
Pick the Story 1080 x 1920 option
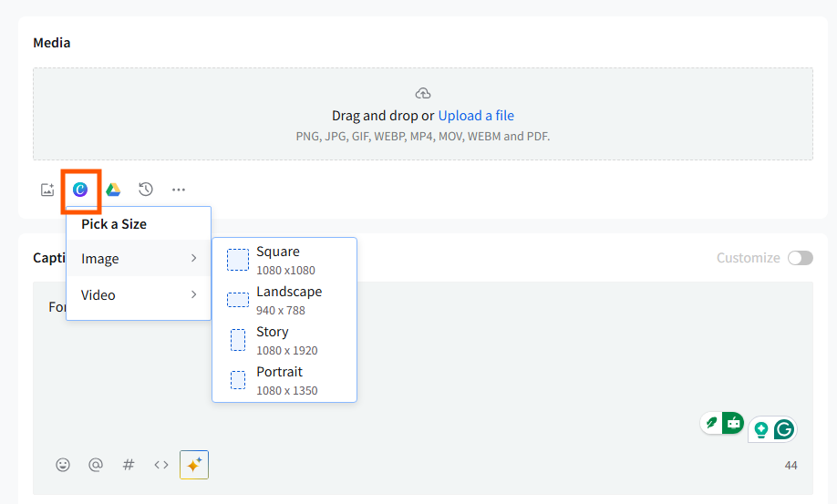[284, 340]
